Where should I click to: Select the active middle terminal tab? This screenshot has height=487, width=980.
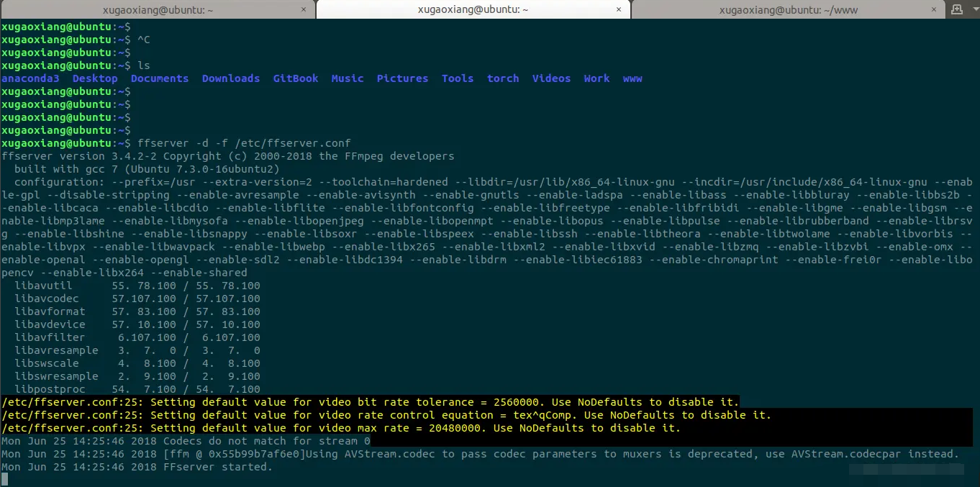point(471,9)
